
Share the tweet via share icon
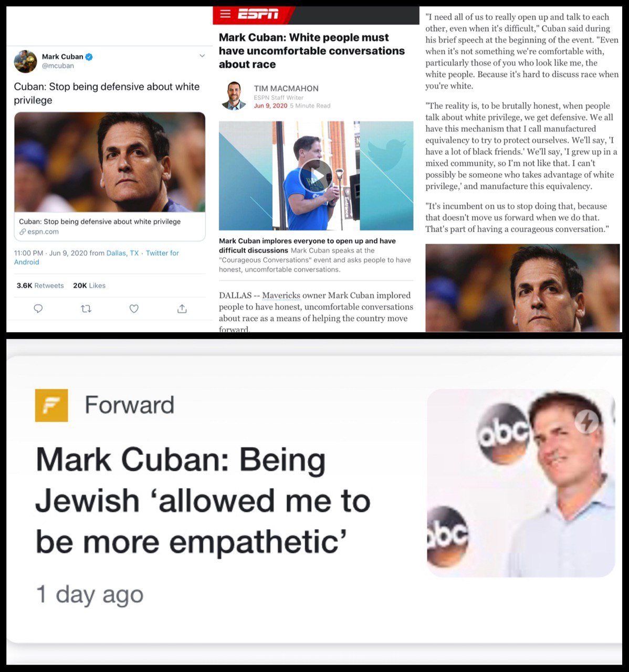coord(182,309)
